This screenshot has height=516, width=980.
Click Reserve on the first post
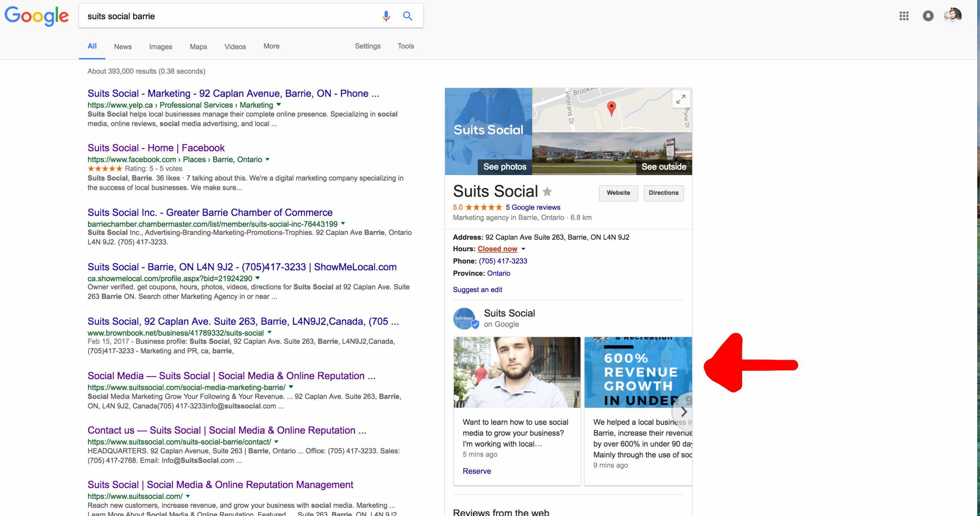(x=477, y=471)
